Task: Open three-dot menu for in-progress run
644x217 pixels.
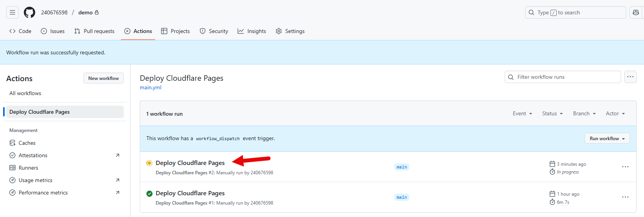Action: coord(625,167)
